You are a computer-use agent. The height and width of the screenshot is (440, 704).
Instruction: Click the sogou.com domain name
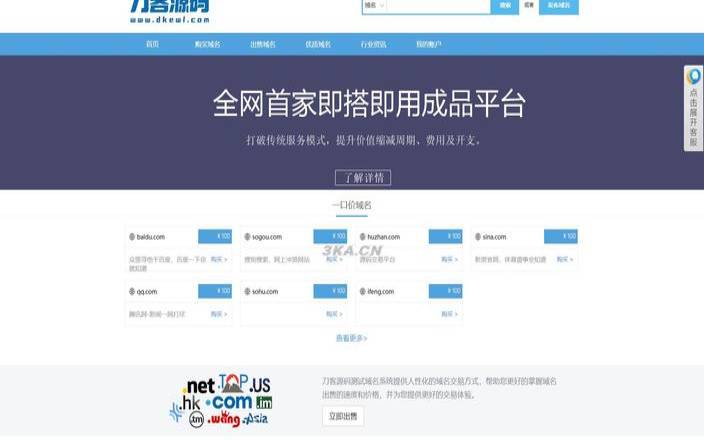tap(267, 237)
